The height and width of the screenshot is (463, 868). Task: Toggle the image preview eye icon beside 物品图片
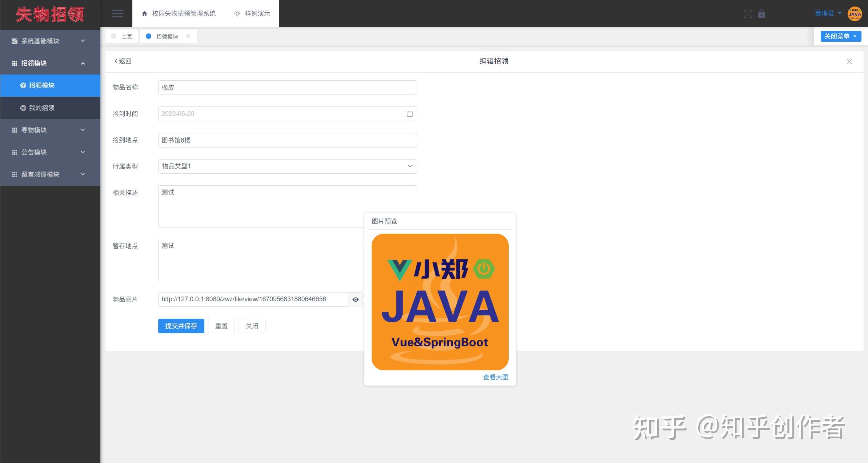[355, 299]
